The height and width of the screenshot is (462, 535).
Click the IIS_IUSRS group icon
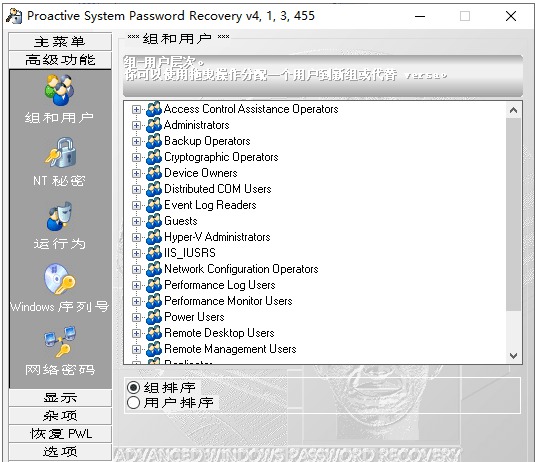point(154,253)
